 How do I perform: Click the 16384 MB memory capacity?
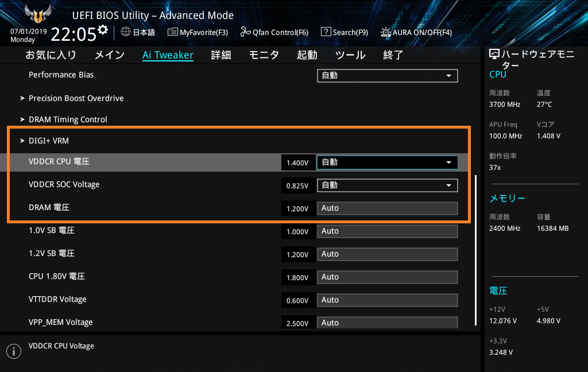pyautogui.click(x=553, y=228)
